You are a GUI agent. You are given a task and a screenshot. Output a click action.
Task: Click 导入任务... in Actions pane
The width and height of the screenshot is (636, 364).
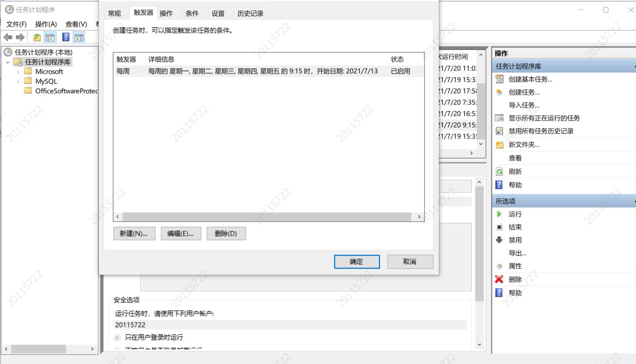click(x=524, y=105)
